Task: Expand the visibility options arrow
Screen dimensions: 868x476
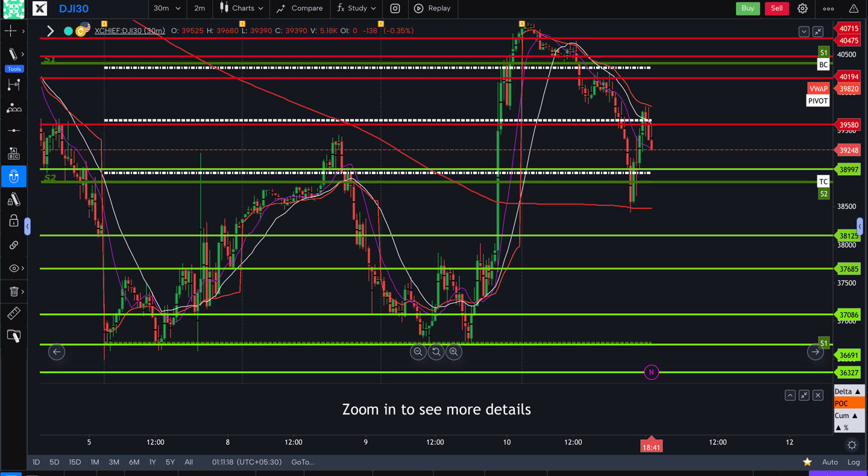Action: tap(23, 268)
